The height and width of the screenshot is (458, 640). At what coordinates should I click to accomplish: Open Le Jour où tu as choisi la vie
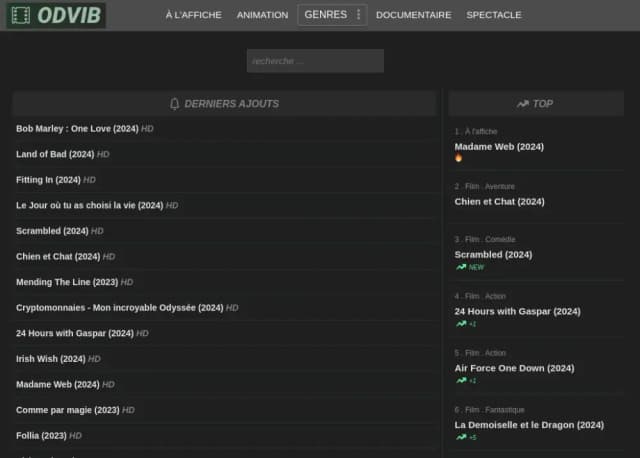click(x=89, y=205)
